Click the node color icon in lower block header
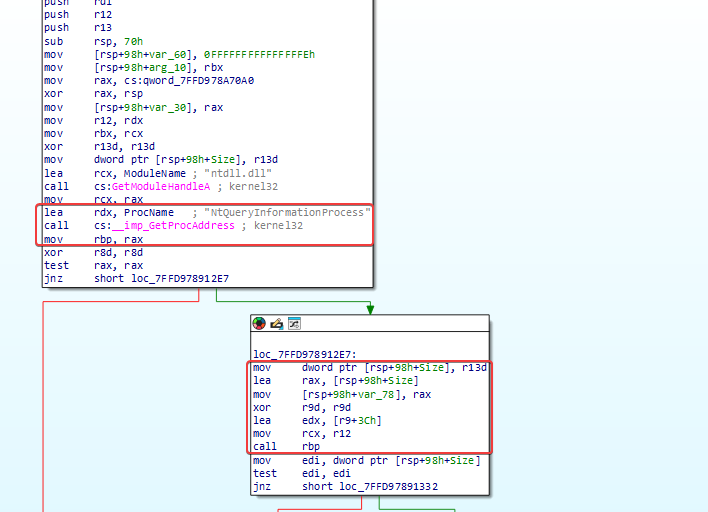The image size is (708, 512). click(x=259, y=323)
